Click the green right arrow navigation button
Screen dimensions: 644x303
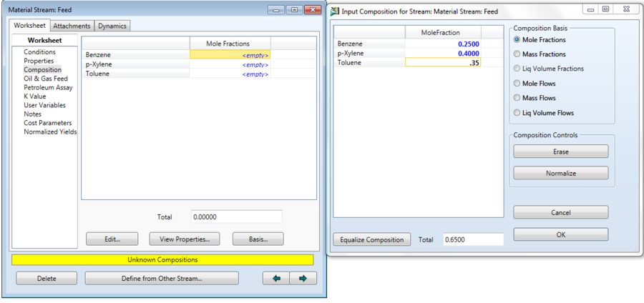click(x=303, y=279)
